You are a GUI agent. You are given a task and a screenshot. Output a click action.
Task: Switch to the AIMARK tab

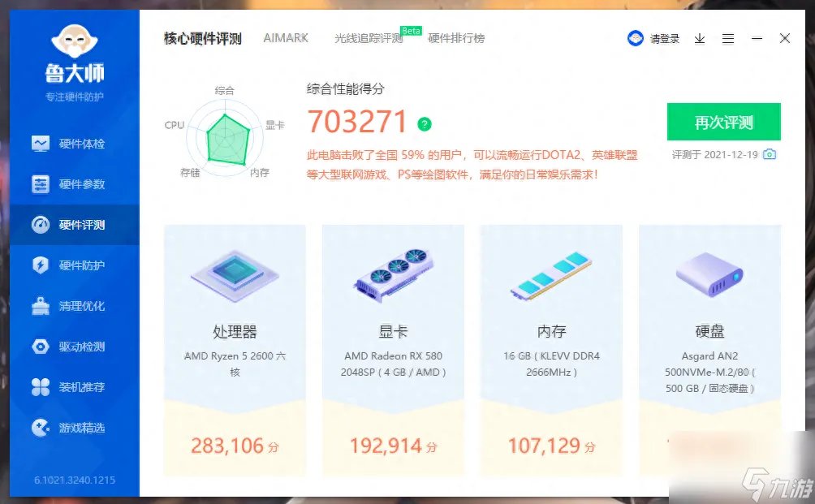click(x=285, y=38)
